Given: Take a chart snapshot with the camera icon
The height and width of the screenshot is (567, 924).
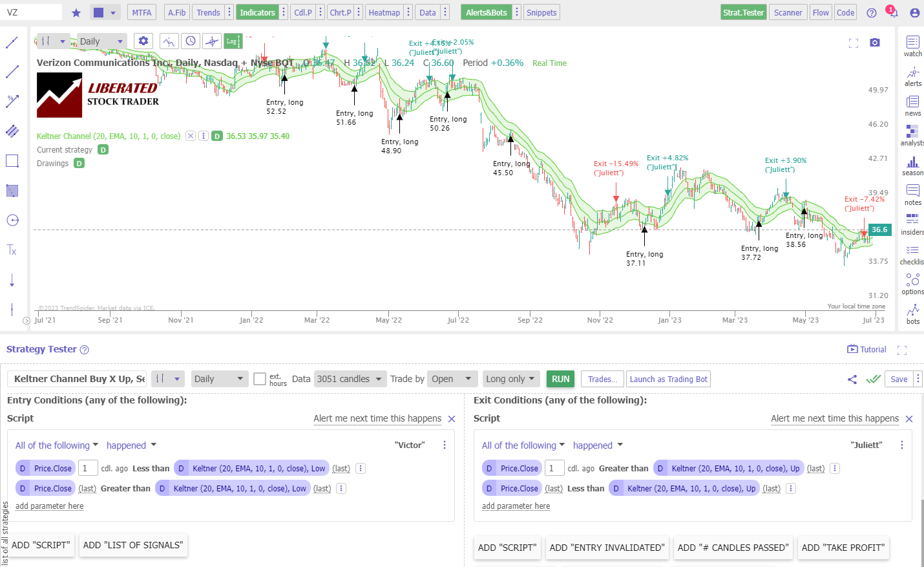Looking at the screenshot, I should pyautogui.click(x=875, y=43).
